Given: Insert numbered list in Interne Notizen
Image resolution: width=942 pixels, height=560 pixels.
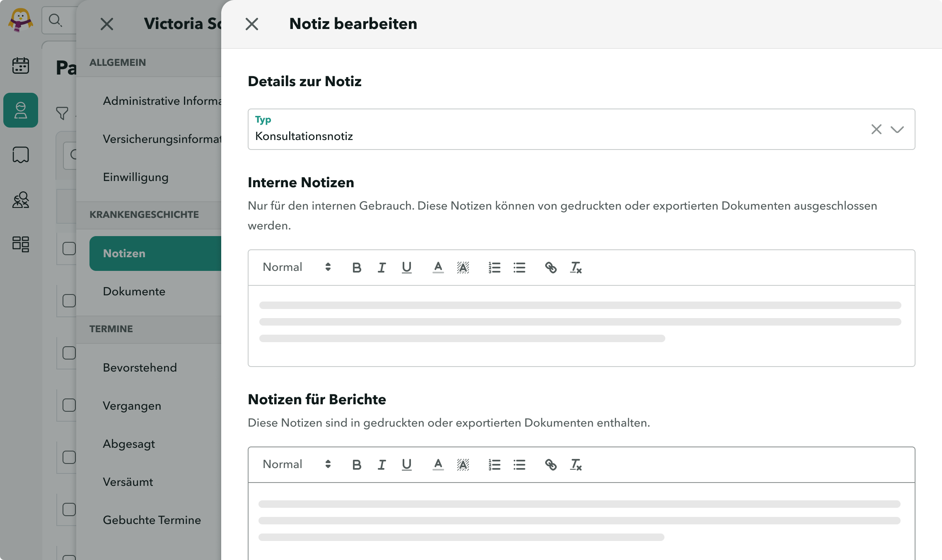Looking at the screenshot, I should (x=494, y=268).
